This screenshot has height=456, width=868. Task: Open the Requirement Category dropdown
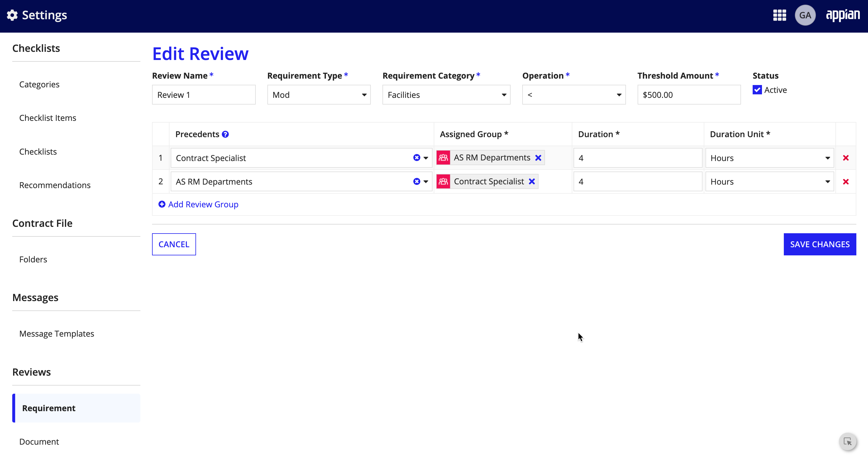tap(446, 95)
